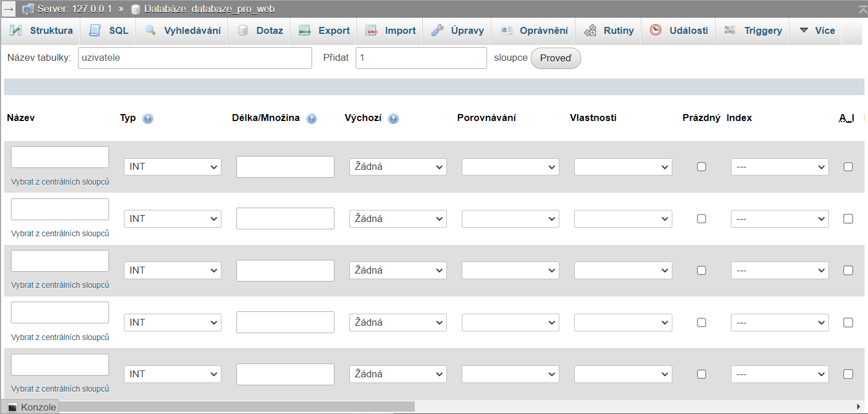
Task: Check Prázdný checkbox in third row
Action: (701, 270)
